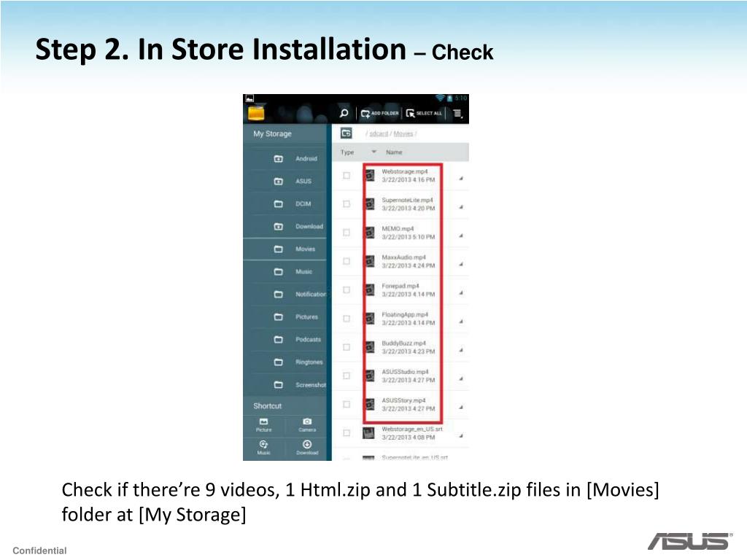Expand options arrow for ASUSStudio.mp4
The width and height of the screenshot is (747, 560).
click(461, 378)
